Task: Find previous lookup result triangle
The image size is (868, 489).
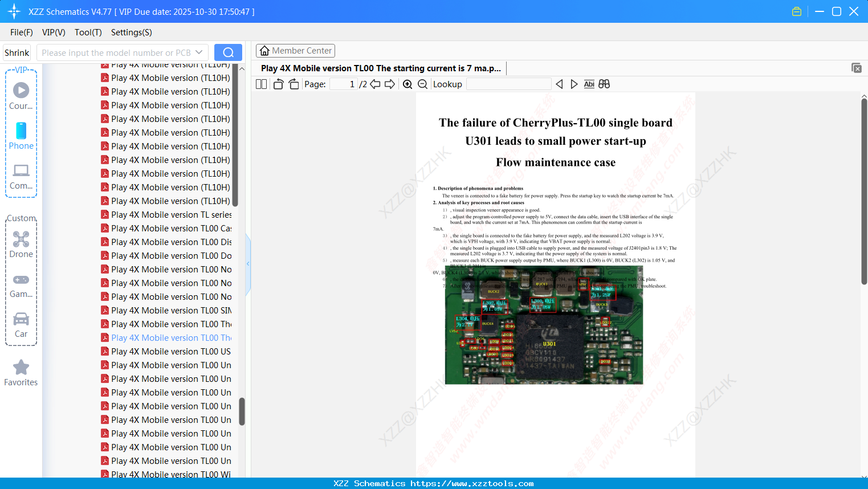Action: (x=559, y=84)
